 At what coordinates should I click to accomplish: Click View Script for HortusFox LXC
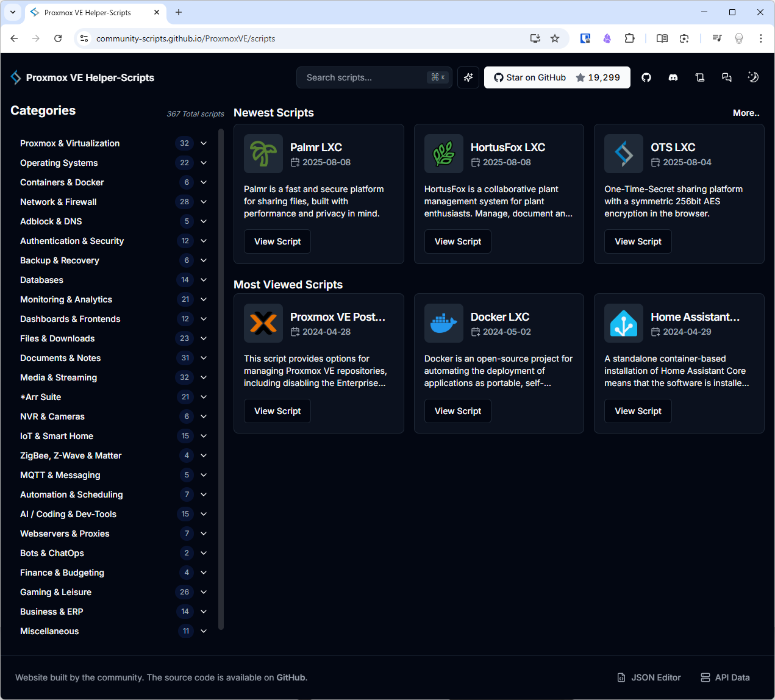pyautogui.click(x=458, y=241)
